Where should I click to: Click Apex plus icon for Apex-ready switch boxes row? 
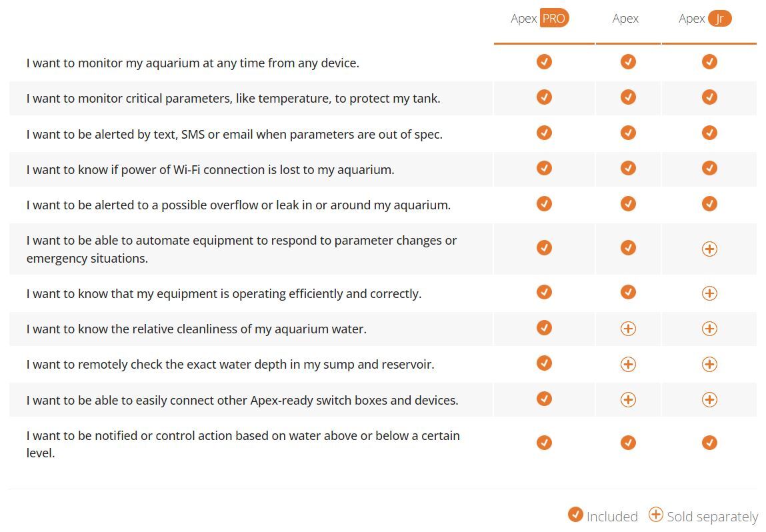(628, 399)
